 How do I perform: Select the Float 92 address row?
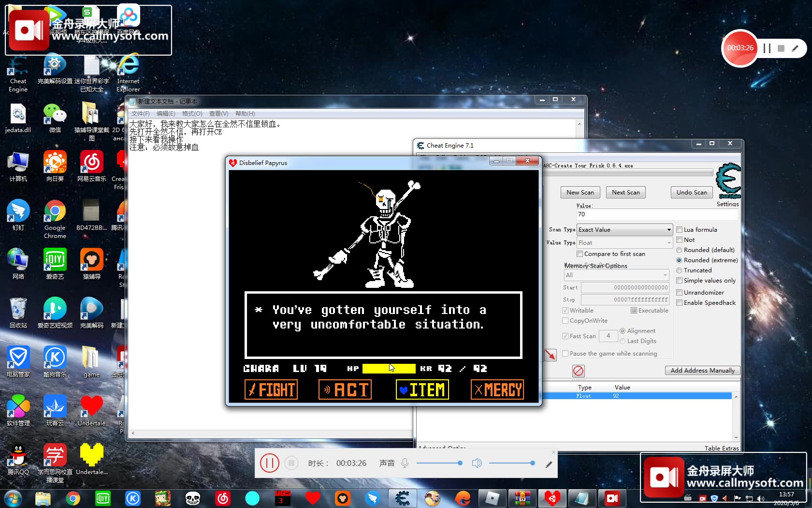[x=637, y=396]
